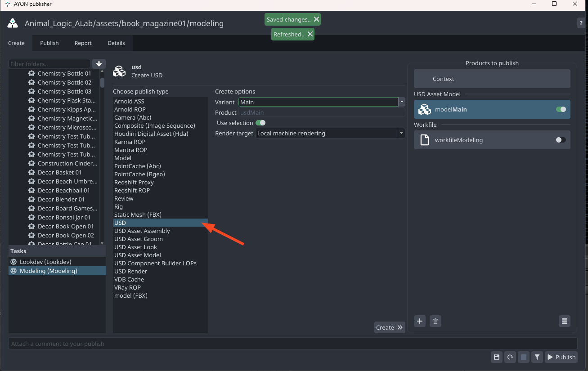Click the Variant text field
This screenshot has width=588, height=371.
coord(319,102)
